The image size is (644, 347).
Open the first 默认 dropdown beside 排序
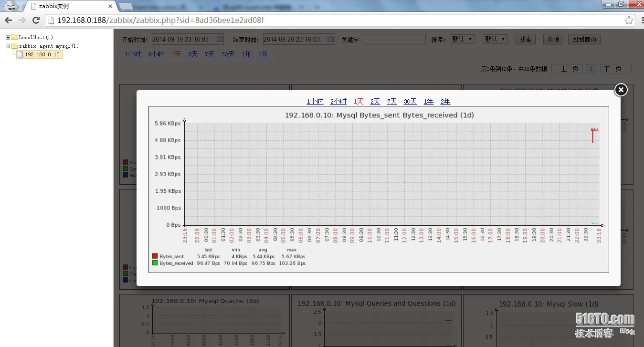point(462,39)
